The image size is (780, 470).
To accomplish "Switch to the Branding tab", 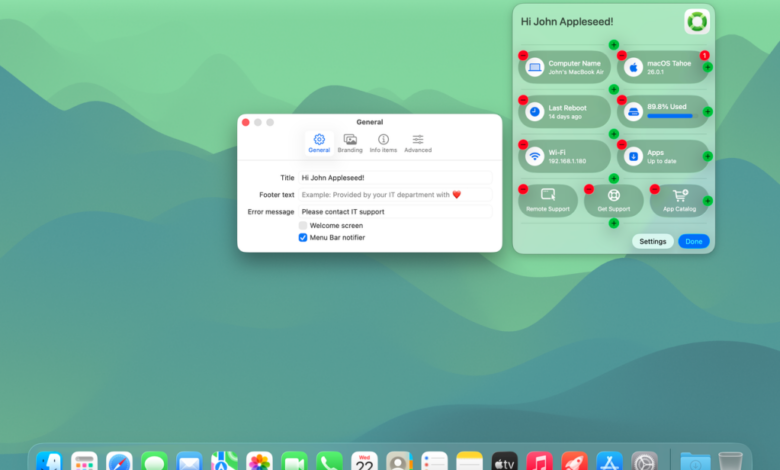I will (x=350, y=143).
